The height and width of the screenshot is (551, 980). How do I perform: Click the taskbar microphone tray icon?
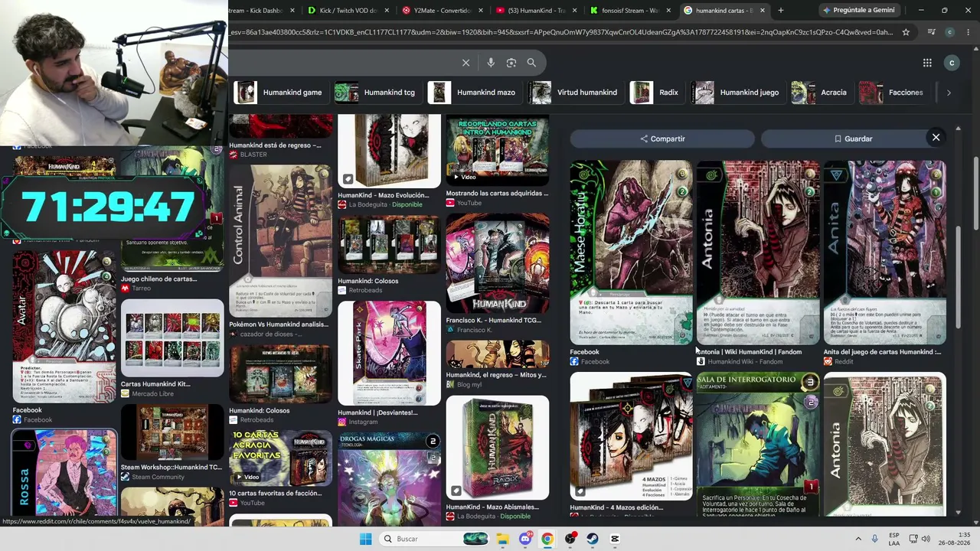point(874,539)
